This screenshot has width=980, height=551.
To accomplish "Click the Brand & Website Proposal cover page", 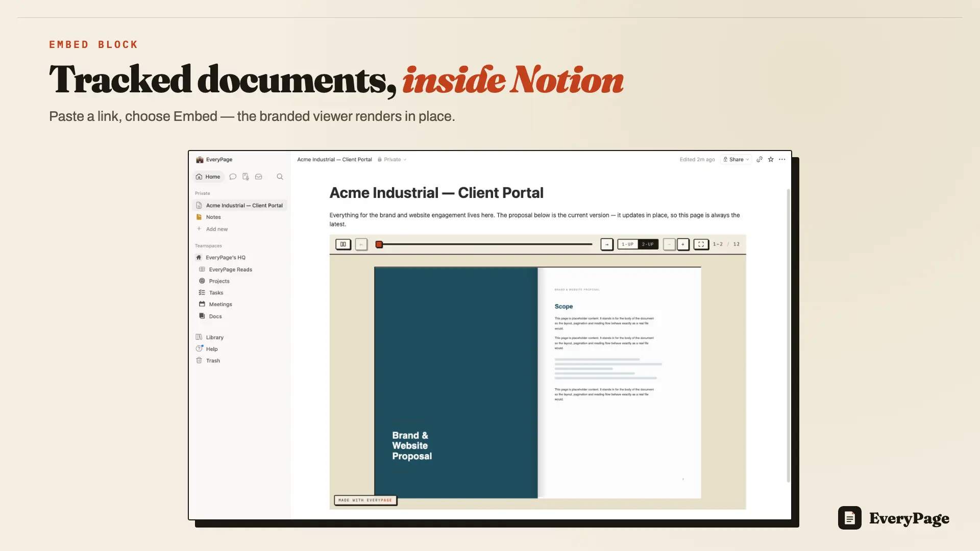I will (x=456, y=383).
